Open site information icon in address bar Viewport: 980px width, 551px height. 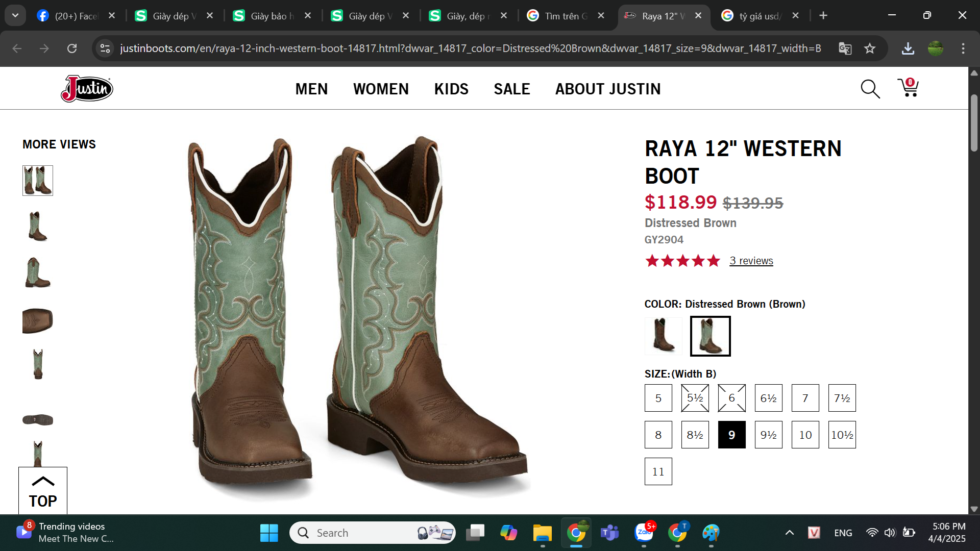[105, 48]
